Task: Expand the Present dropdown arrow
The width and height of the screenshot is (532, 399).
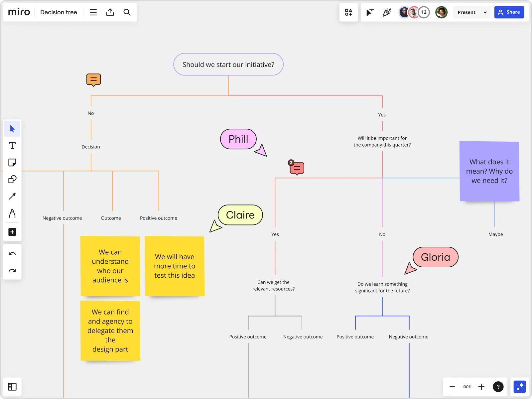Action: pos(485,12)
